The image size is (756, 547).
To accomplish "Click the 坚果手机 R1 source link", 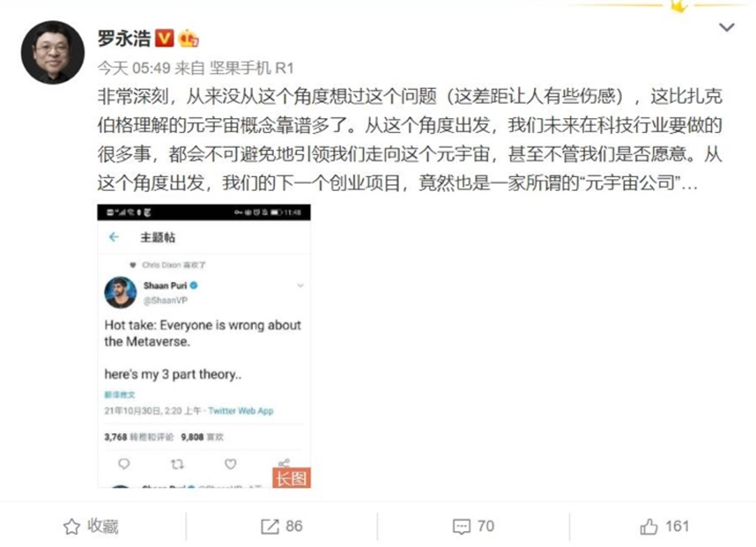I will [252, 68].
